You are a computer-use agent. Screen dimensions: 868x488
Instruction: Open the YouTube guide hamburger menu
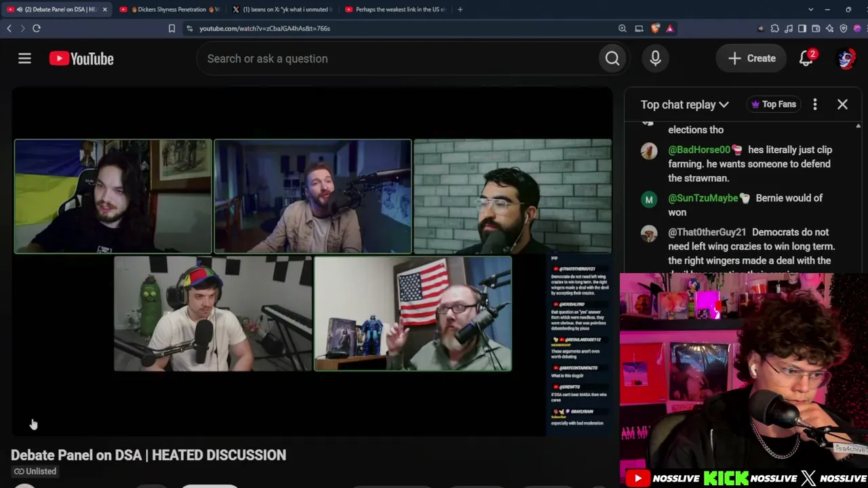(x=24, y=59)
